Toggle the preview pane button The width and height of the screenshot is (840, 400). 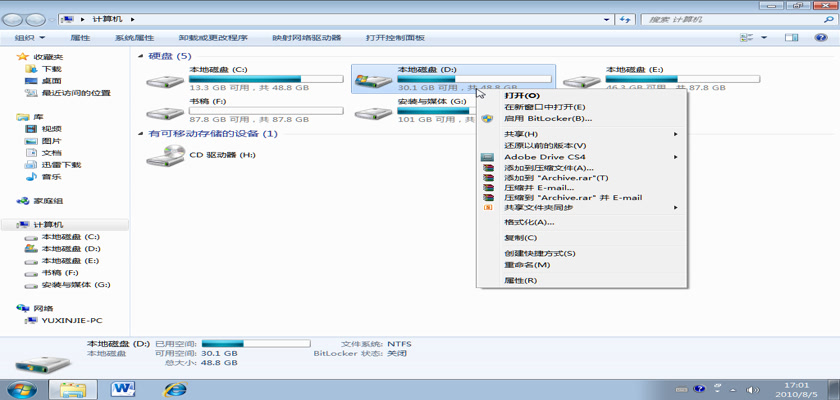[790, 37]
